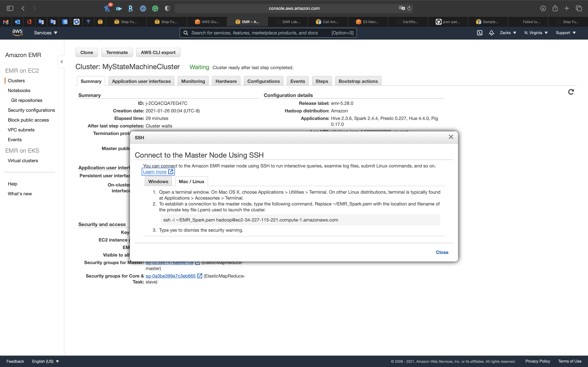Open Security configurations in sidebar

31,110
